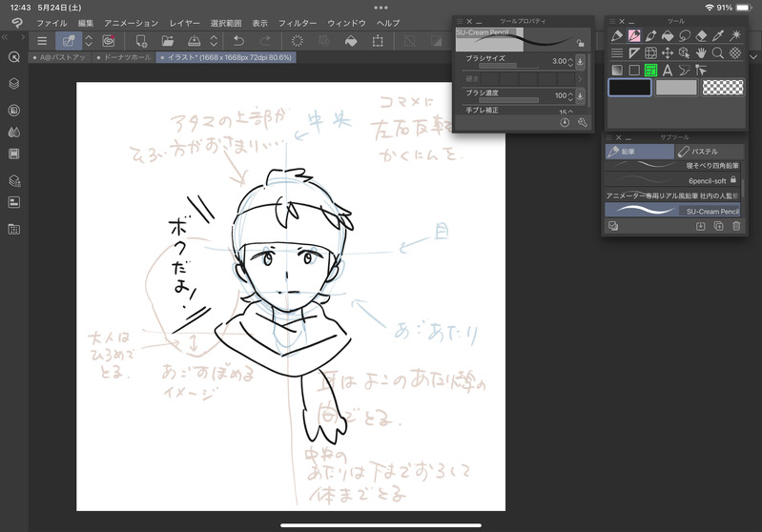Delete sub tool with trash icon
This screenshot has width=762, height=532.
(x=736, y=226)
